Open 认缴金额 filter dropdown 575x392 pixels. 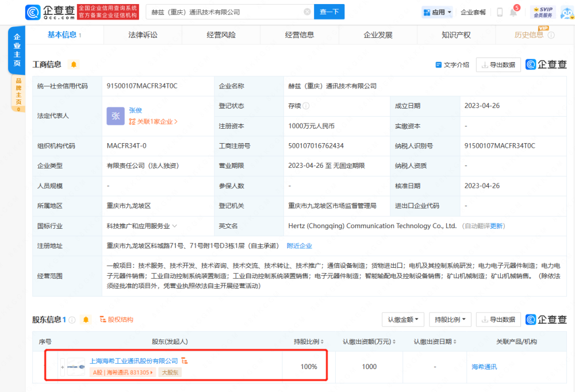tap(403, 320)
